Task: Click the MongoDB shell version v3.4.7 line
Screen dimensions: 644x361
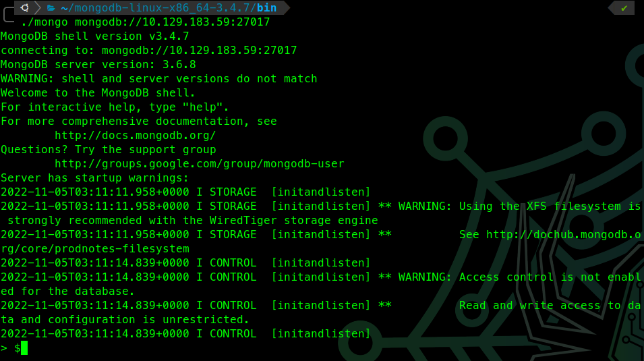Action: [94, 36]
